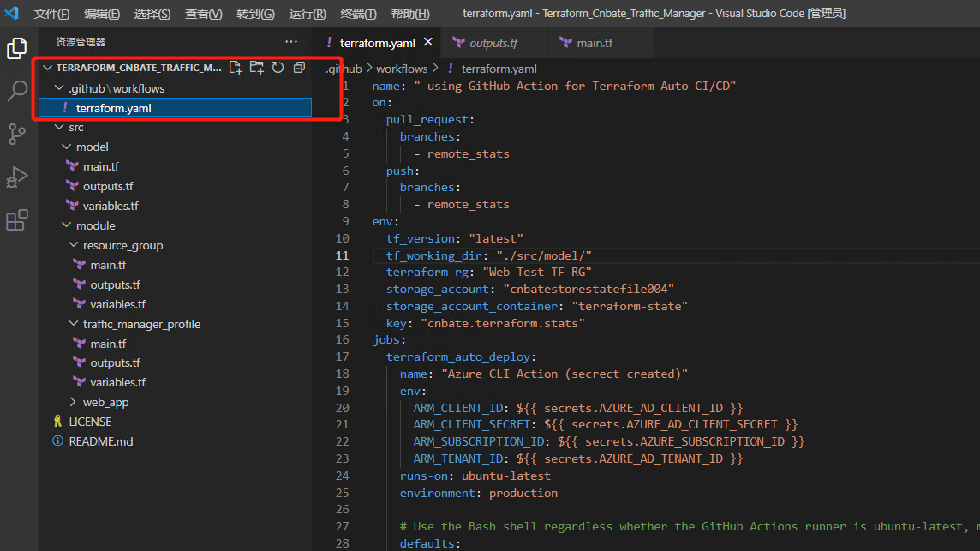This screenshot has width=980, height=551.
Task: Open the 选择(S) menu
Action: pyautogui.click(x=152, y=14)
